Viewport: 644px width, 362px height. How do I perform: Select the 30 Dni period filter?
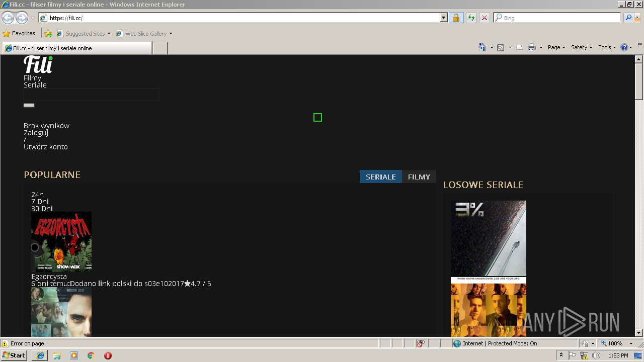(x=42, y=209)
